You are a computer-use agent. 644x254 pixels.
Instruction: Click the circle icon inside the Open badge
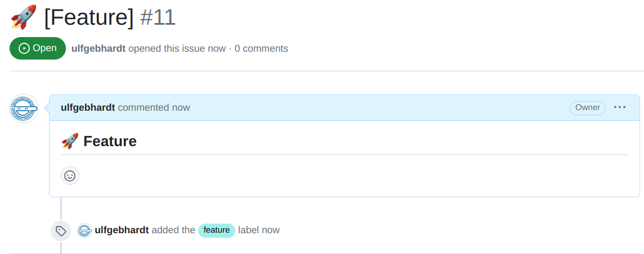point(24,48)
